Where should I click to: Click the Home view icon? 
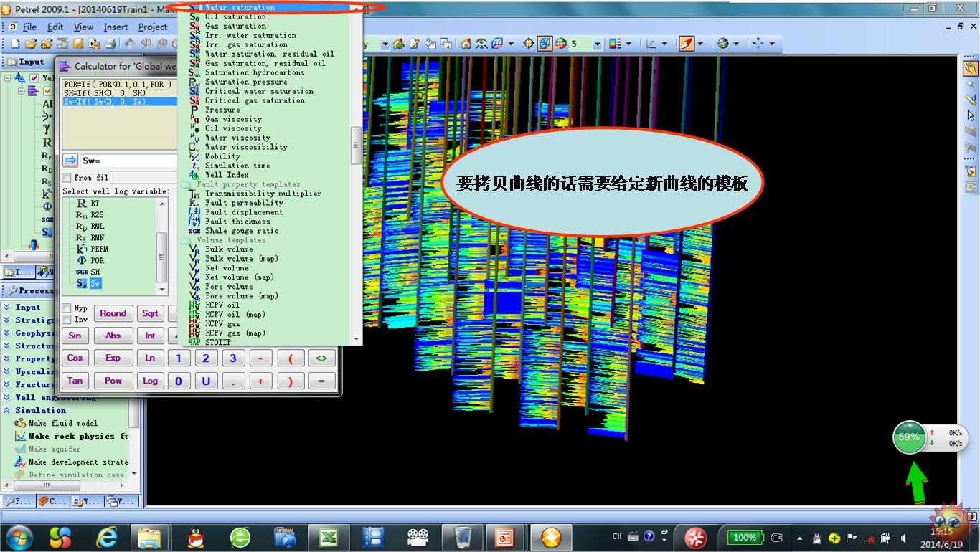(466, 44)
